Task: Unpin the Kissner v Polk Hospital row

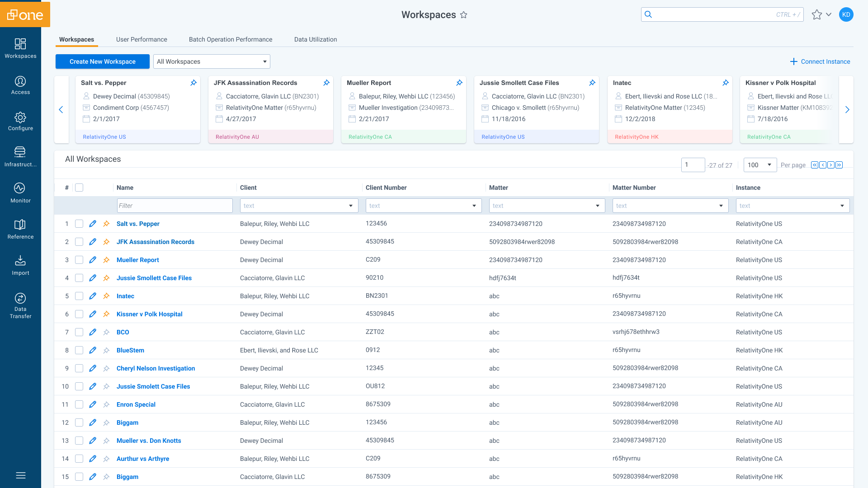Action: [106, 314]
